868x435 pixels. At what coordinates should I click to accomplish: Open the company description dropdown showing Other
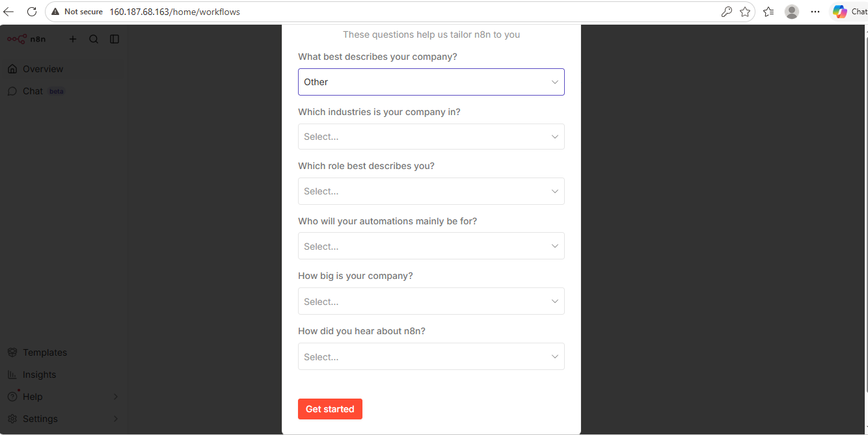pyautogui.click(x=431, y=82)
